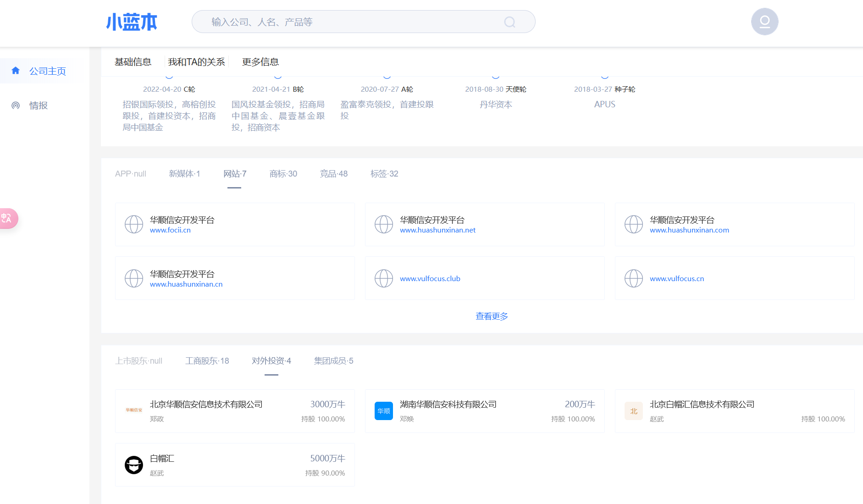Click the 2018-03-27 种子轮 funding entry
Screen dimensions: 863x504
coord(605,89)
